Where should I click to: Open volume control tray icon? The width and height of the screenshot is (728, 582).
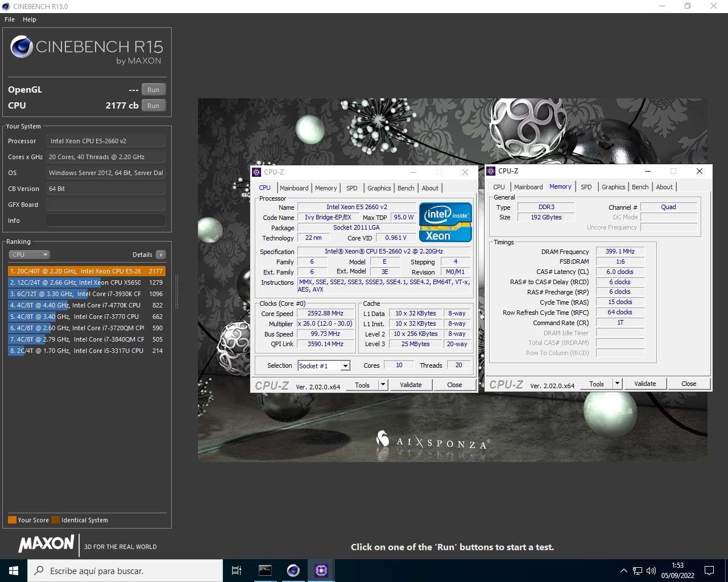pos(651,571)
